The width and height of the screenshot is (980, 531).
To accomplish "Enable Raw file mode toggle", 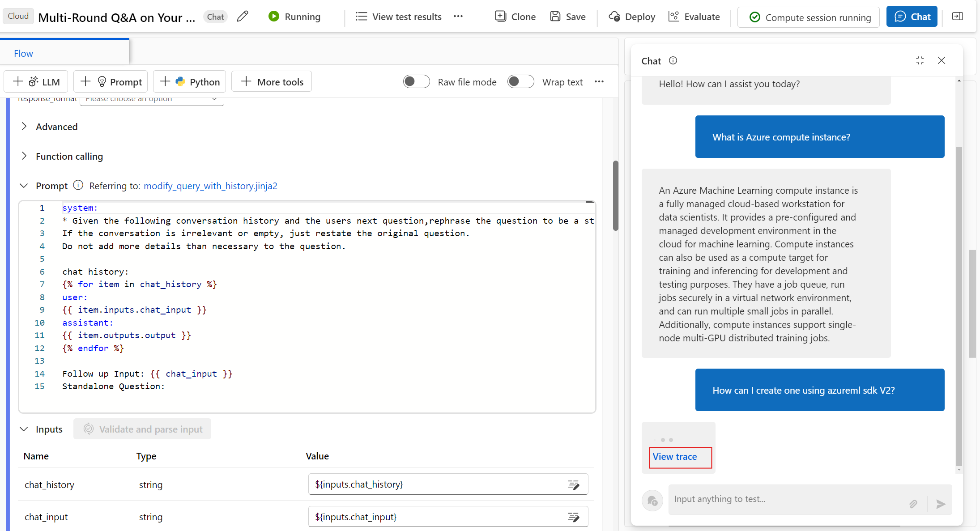I will 416,82.
